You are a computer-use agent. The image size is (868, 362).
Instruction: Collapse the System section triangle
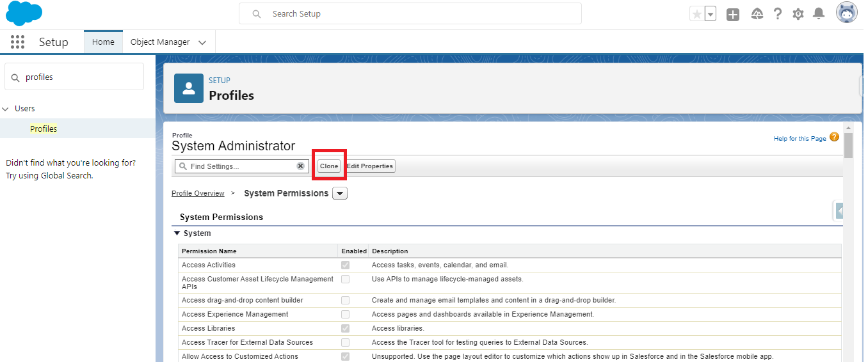click(177, 233)
